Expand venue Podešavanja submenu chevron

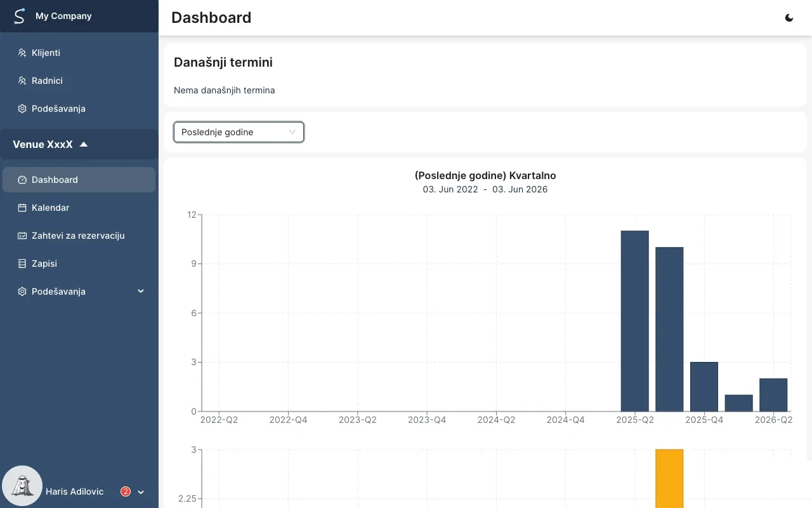[141, 291]
